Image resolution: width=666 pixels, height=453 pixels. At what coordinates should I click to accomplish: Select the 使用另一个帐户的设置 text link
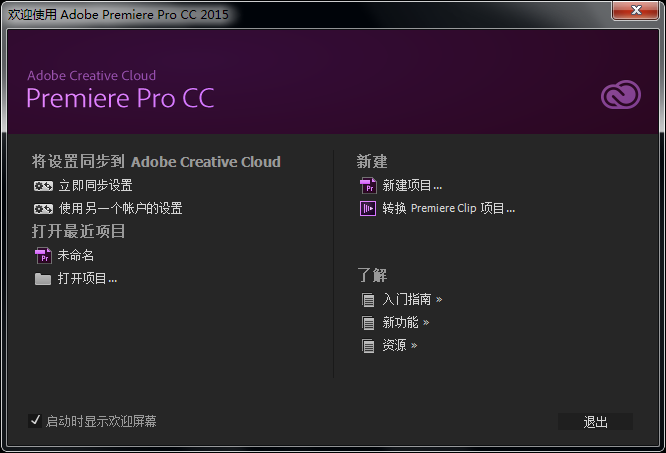coord(120,209)
